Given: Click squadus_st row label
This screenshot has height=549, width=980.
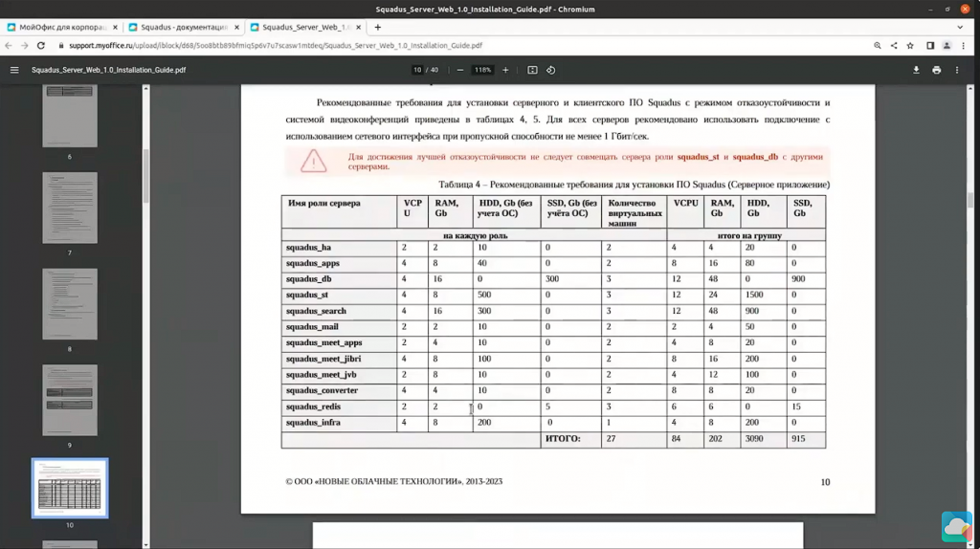Looking at the screenshot, I should click(307, 295).
